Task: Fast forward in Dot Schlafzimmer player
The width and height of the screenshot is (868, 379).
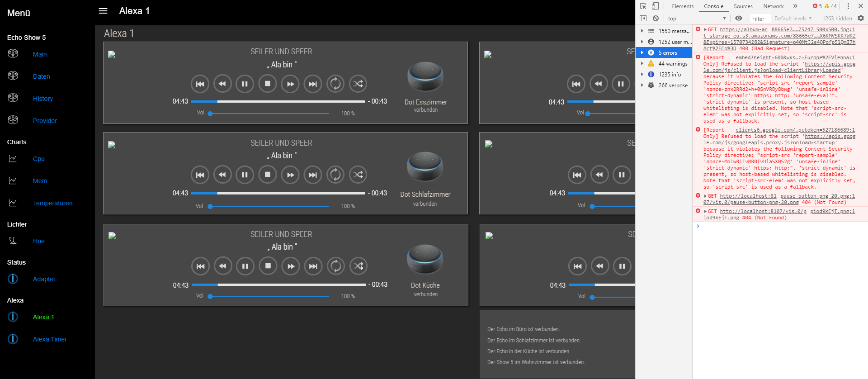Action: tap(290, 175)
